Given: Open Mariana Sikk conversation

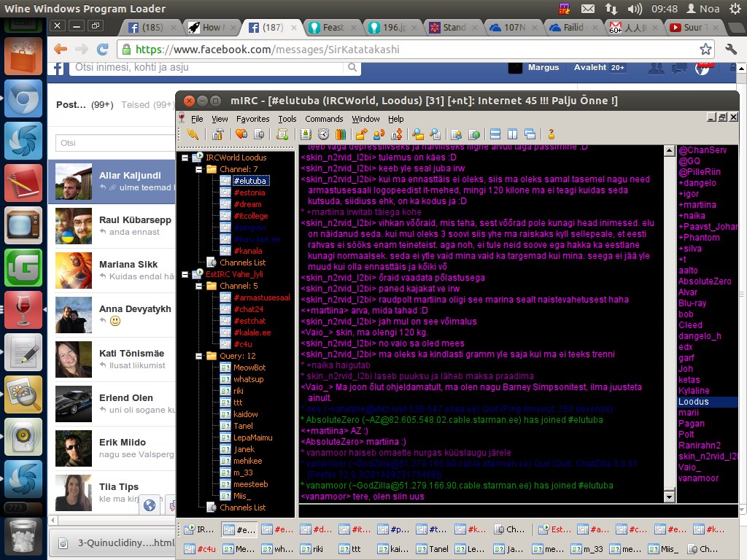Looking at the screenshot, I should tap(112, 270).
